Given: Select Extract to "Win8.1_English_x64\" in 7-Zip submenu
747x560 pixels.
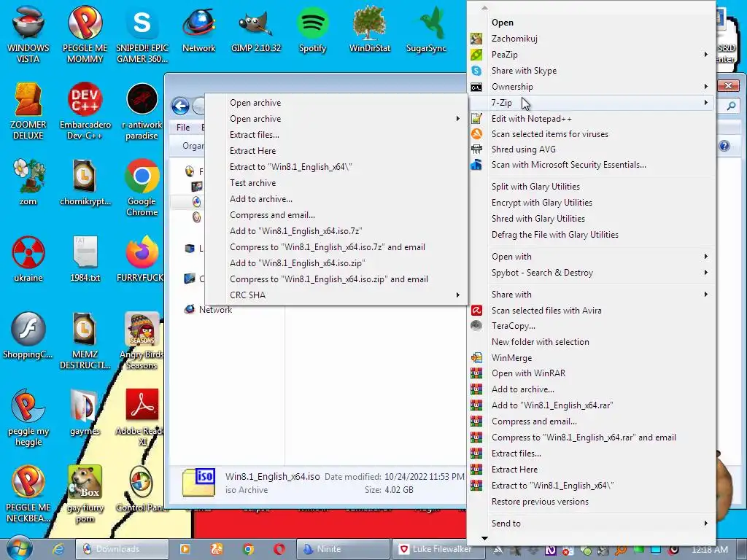Looking at the screenshot, I should tap(290, 167).
